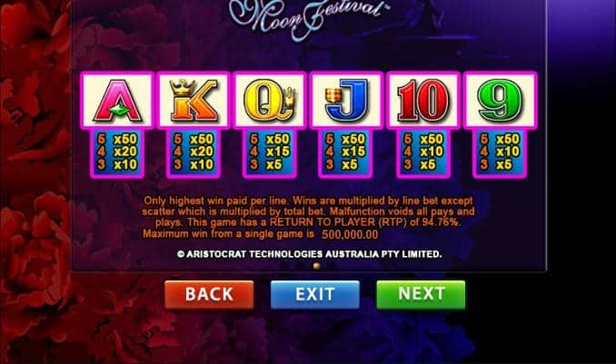Click the red 10 symbol icon
This screenshot has height=364, width=616.
[x=422, y=100]
